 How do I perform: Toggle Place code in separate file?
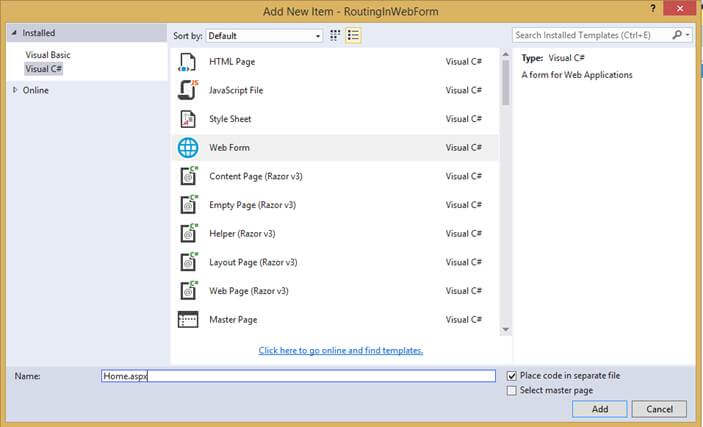(512, 376)
